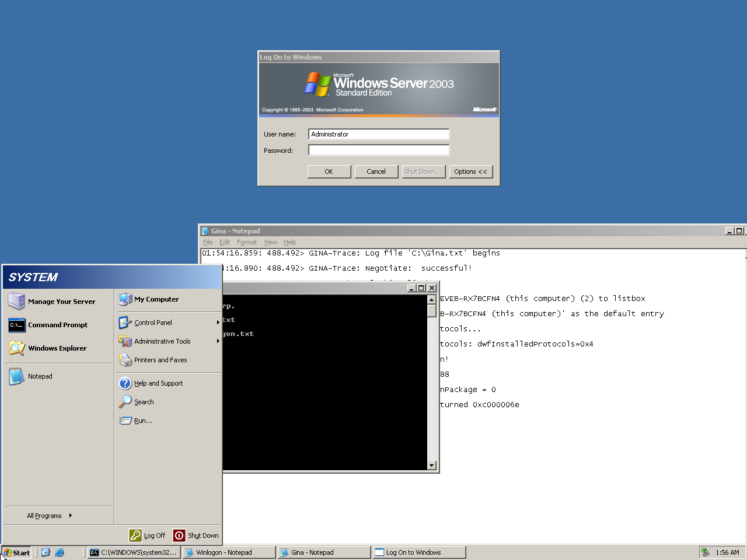The width and height of the screenshot is (747, 560).
Task: Start Notepad from the Start menu
Action: [x=58, y=376]
